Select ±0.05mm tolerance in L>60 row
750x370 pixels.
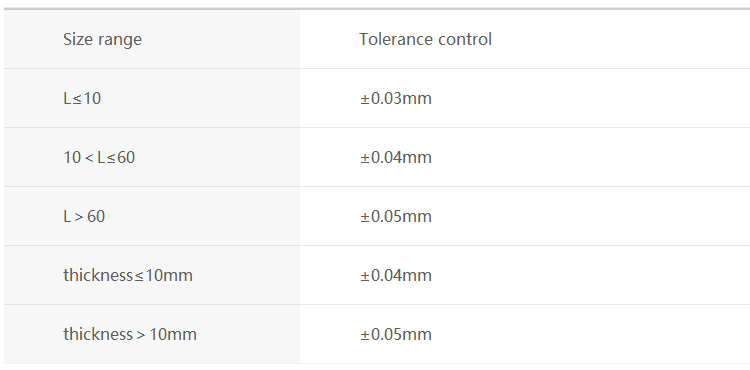click(x=396, y=216)
